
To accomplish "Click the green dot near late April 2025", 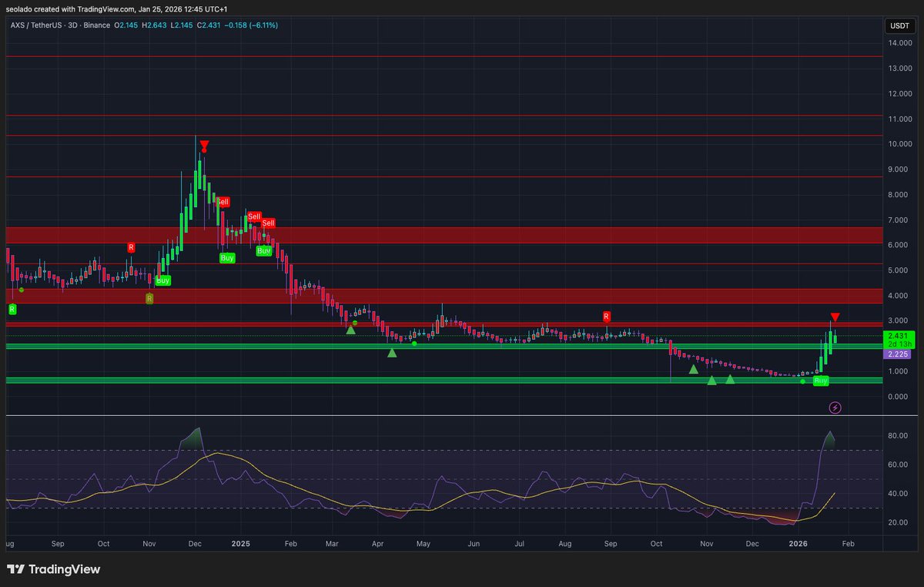I will (414, 344).
